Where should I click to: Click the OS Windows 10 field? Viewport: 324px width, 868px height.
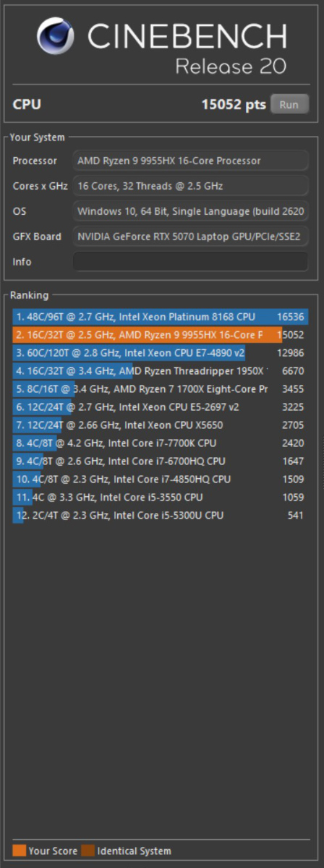point(190,210)
